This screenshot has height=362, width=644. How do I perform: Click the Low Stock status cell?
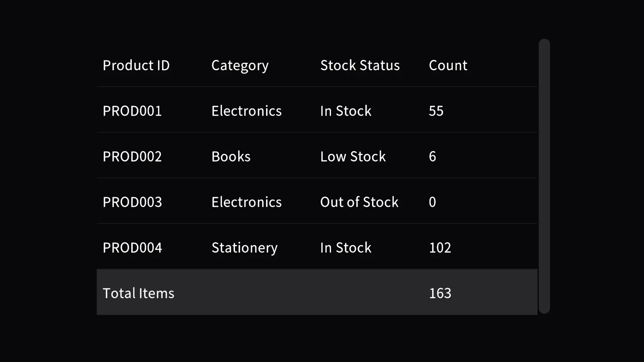(x=353, y=157)
